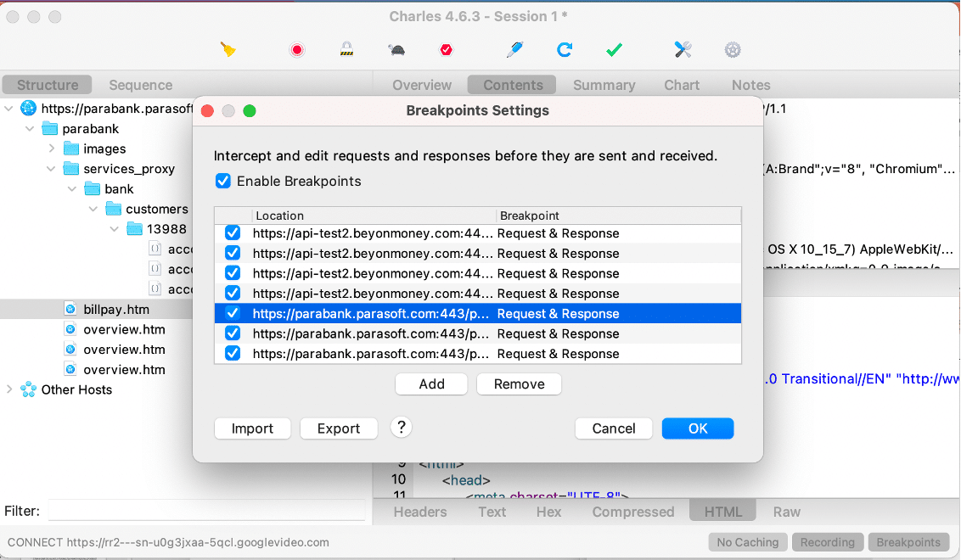Open the Tools wrench icon
Image resolution: width=961 pixels, height=560 pixels.
click(x=683, y=50)
